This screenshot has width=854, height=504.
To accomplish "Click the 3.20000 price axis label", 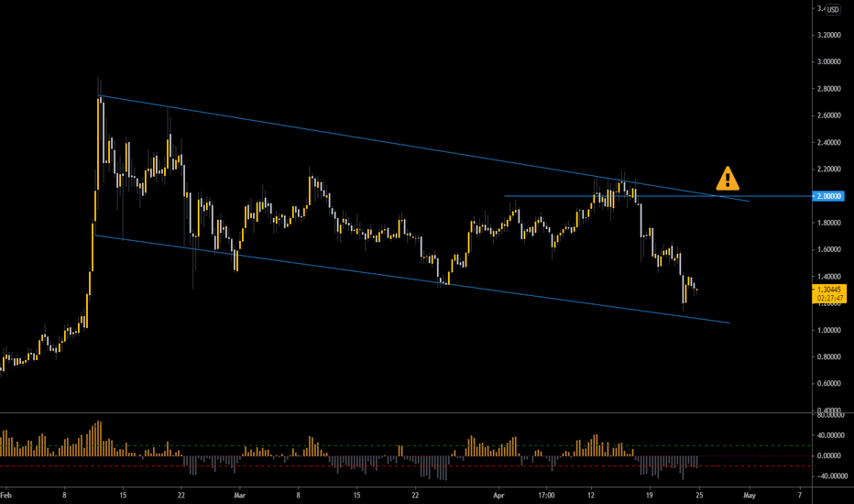I will tap(828, 35).
